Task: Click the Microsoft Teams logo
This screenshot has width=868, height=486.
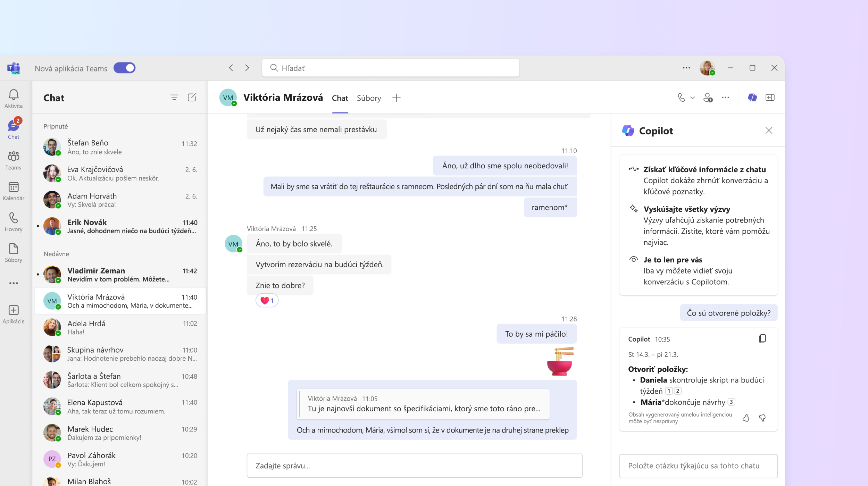Action: [x=14, y=68]
